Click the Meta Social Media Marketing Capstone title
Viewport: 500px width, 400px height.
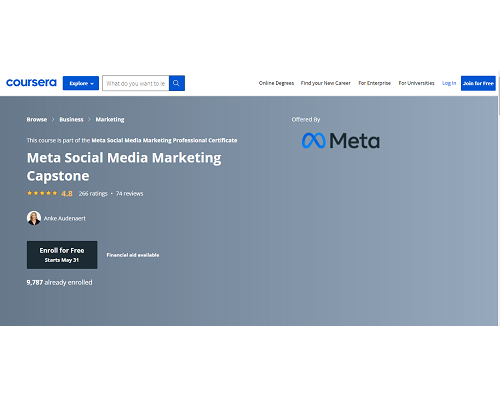(x=124, y=167)
